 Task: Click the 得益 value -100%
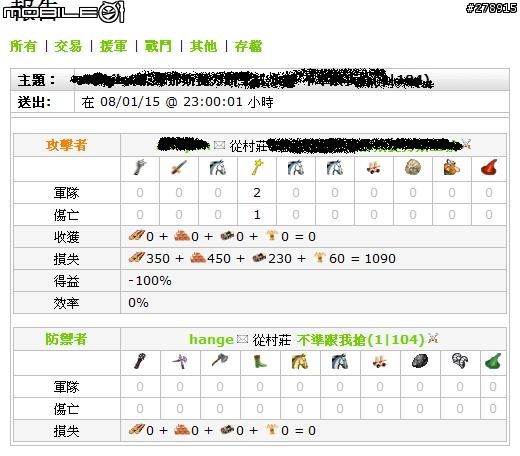pyautogui.click(x=150, y=281)
